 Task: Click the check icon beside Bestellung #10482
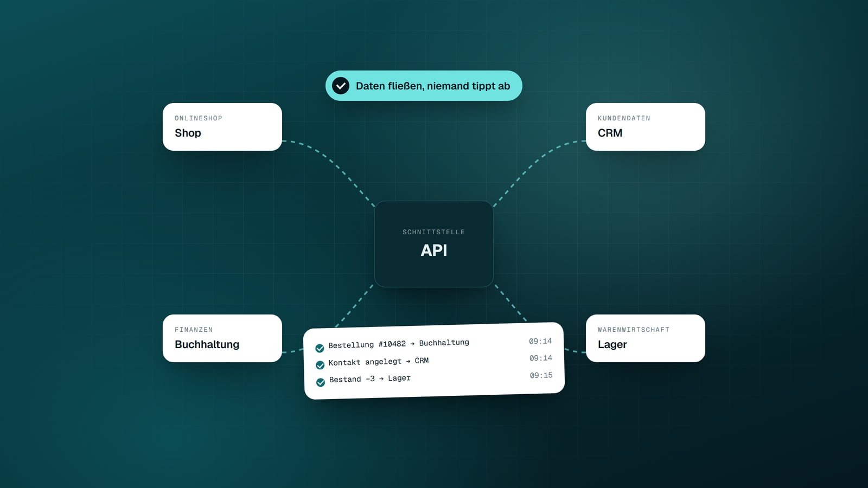(x=320, y=348)
